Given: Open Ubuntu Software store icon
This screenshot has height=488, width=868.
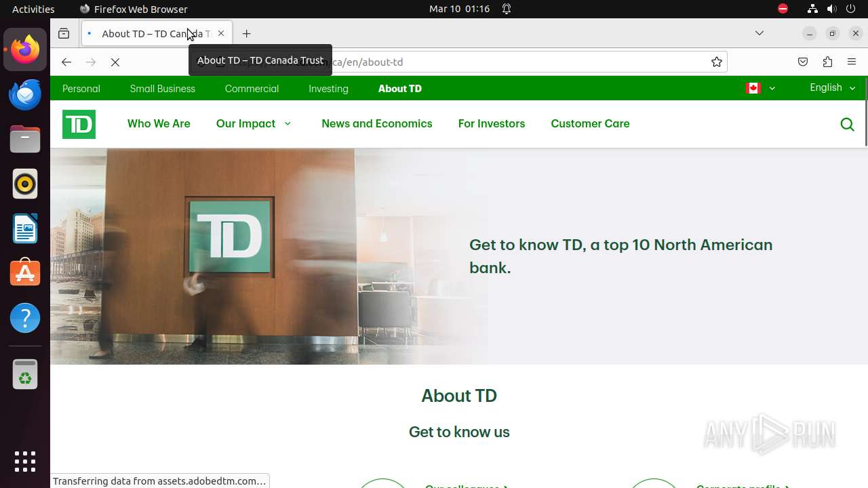Looking at the screenshot, I should (x=25, y=273).
